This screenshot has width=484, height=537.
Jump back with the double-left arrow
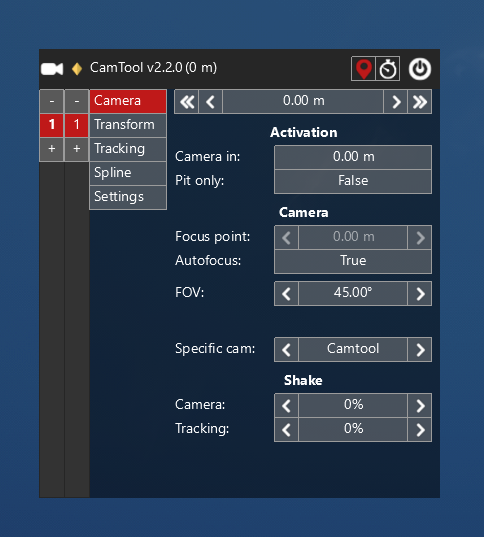[x=186, y=102]
